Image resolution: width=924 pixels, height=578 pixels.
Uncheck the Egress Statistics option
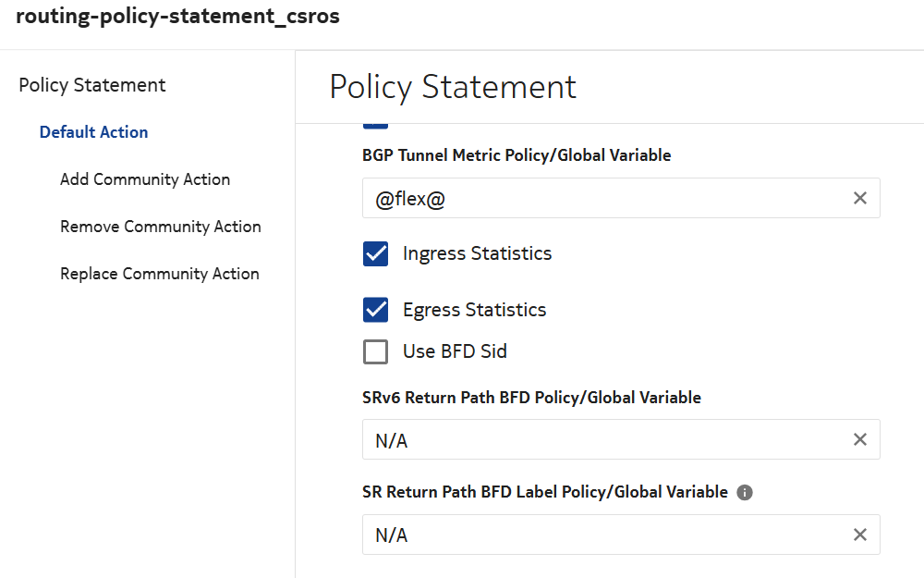point(376,310)
